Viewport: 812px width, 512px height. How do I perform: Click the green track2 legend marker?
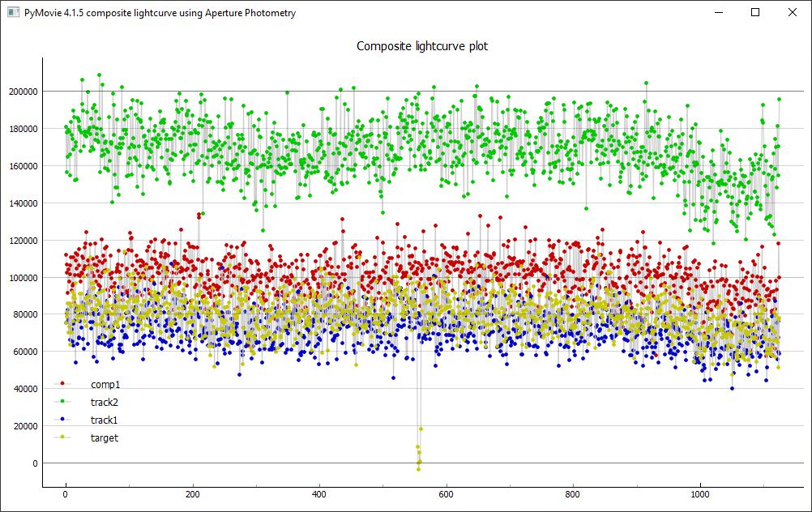[63, 402]
